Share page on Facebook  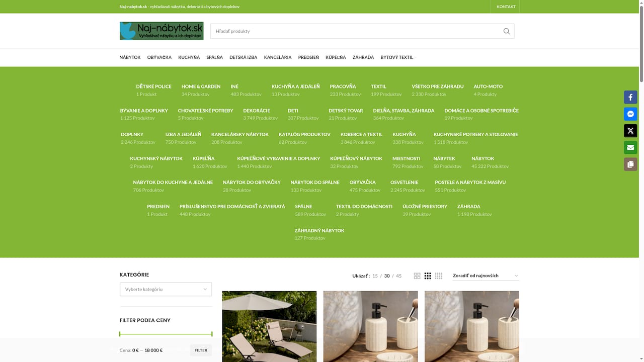[x=630, y=98]
